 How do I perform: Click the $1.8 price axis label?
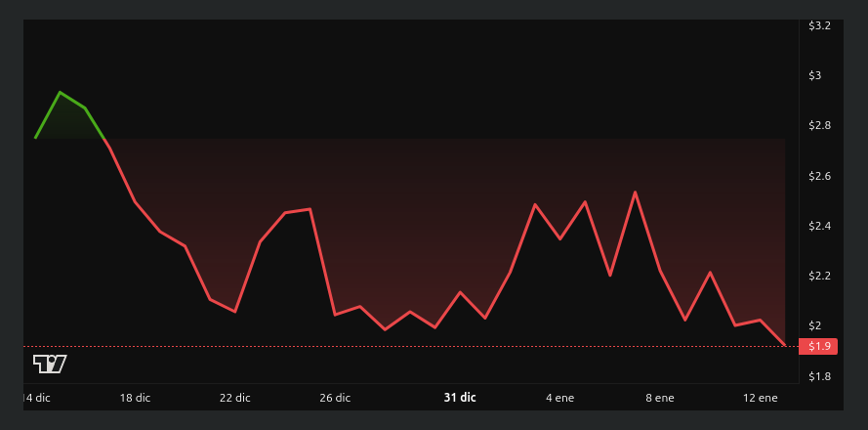point(819,377)
